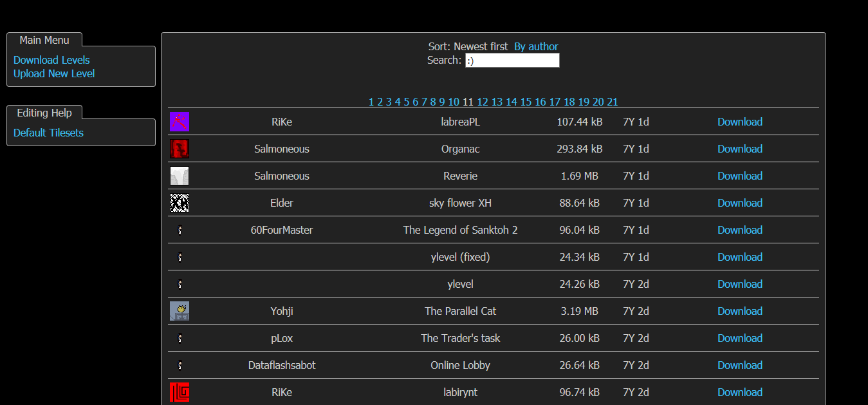The height and width of the screenshot is (405, 868).
Task: Open the Download Levels menu link
Action: tap(51, 60)
